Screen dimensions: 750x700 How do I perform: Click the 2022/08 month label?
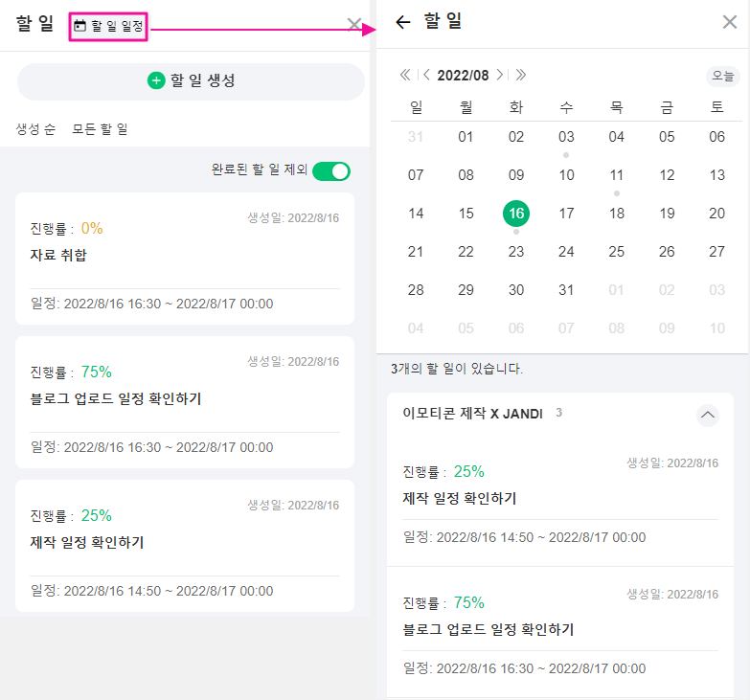click(463, 76)
